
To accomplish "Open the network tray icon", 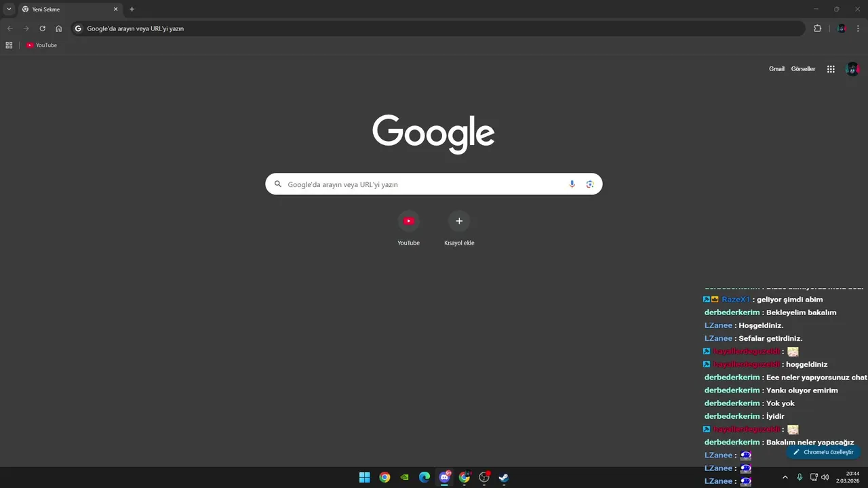I will pos(814,477).
